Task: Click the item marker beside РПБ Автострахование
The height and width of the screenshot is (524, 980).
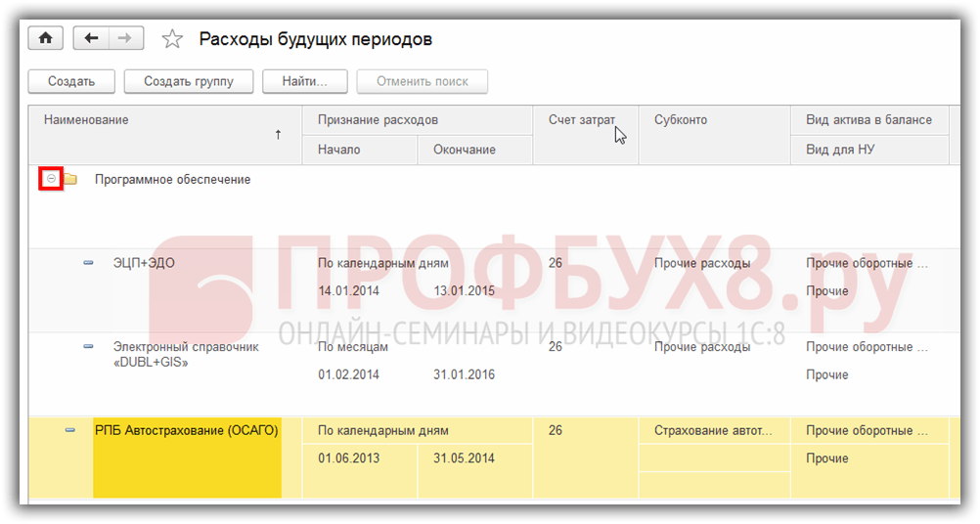Action: coord(70,430)
